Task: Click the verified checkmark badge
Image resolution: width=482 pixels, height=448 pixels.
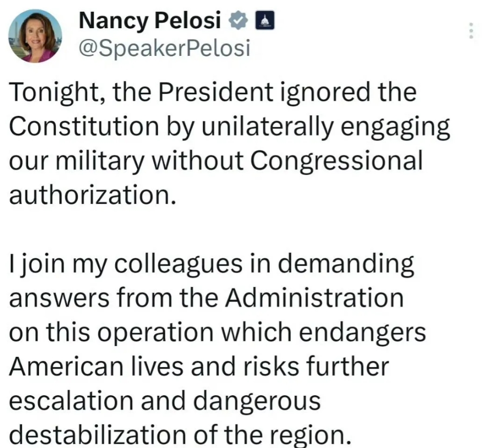Action: tap(238, 20)
